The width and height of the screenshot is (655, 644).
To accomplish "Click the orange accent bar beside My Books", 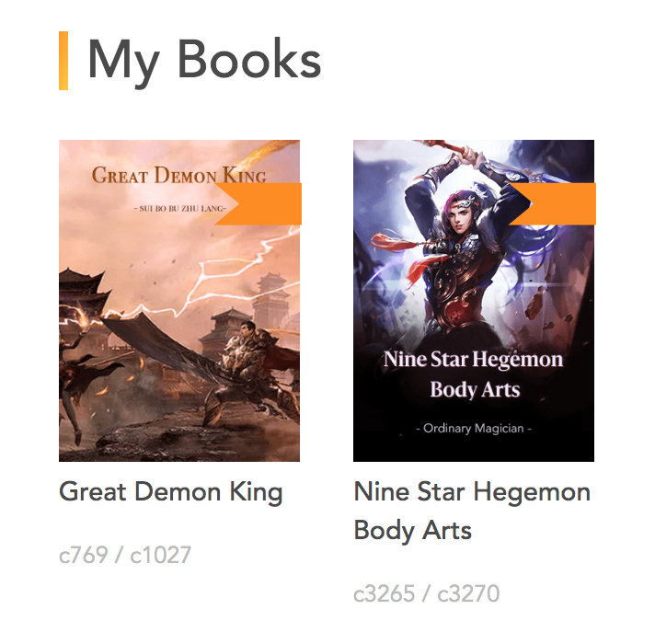I will tap(63, 61).
